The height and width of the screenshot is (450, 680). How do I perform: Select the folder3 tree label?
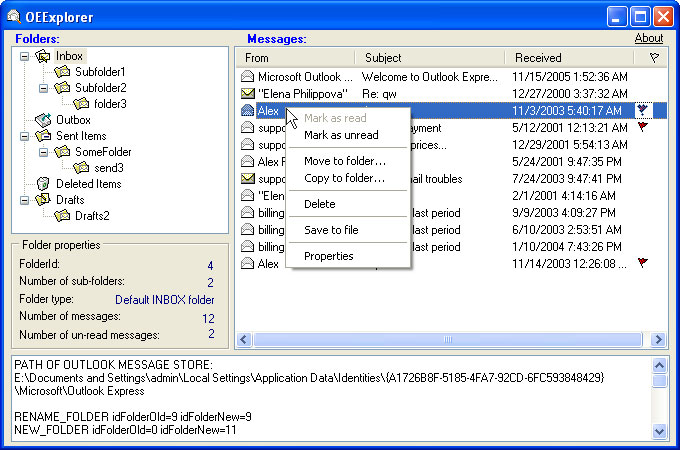coord(110,104)
